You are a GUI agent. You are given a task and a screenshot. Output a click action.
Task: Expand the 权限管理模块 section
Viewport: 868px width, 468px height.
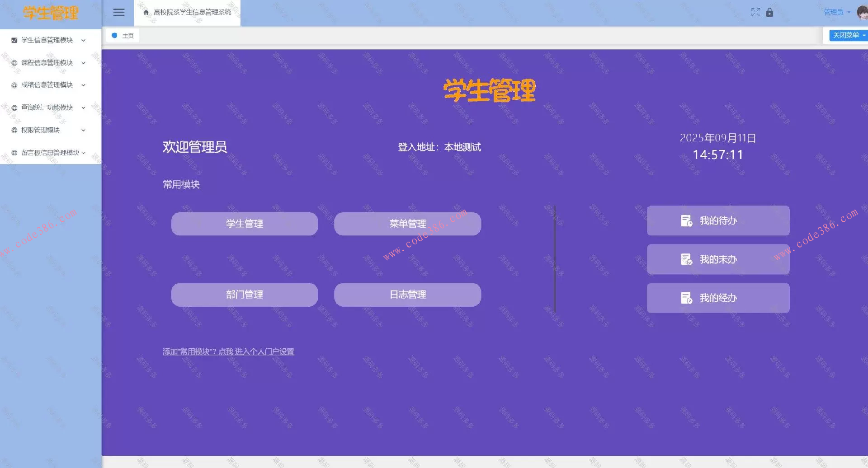point(83,130)
